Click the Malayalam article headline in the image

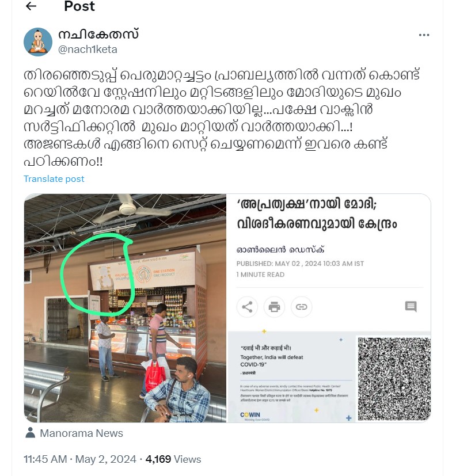317,214
